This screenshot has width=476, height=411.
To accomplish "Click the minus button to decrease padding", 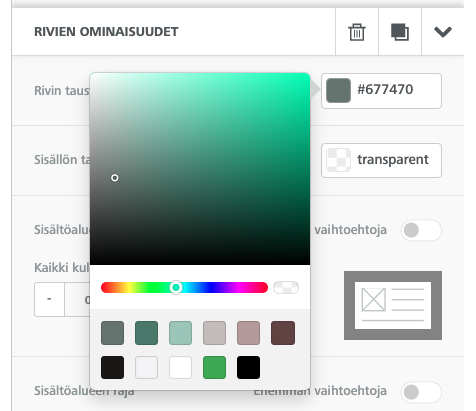I will click(49, 299).
